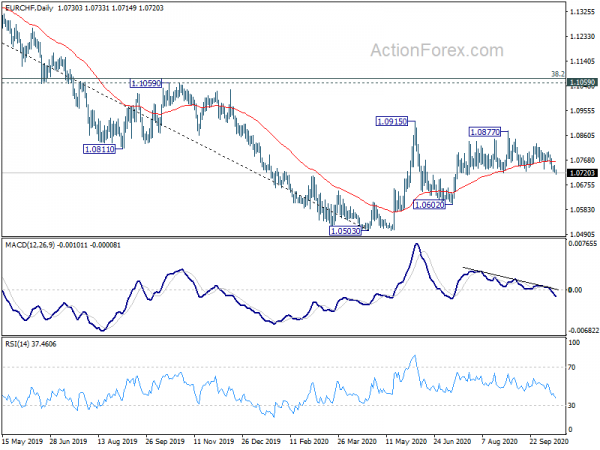Image resolution: width=600 pixels, height=450 pixels.
Task: Click the 1.07680 price axis value
Action: pyautogui.click(x=582, y=160)
